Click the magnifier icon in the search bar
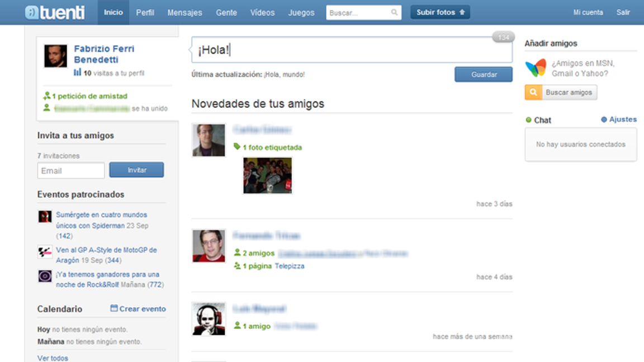The width and height of the screenshot is (644, 362). click(x=394, y=12)
